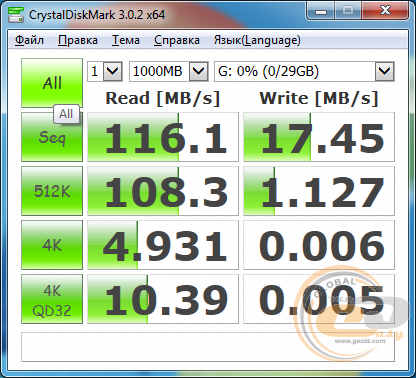Start the 512K benchmark test
The width and height of the screenshot is (416, 378).
(52, 191)
